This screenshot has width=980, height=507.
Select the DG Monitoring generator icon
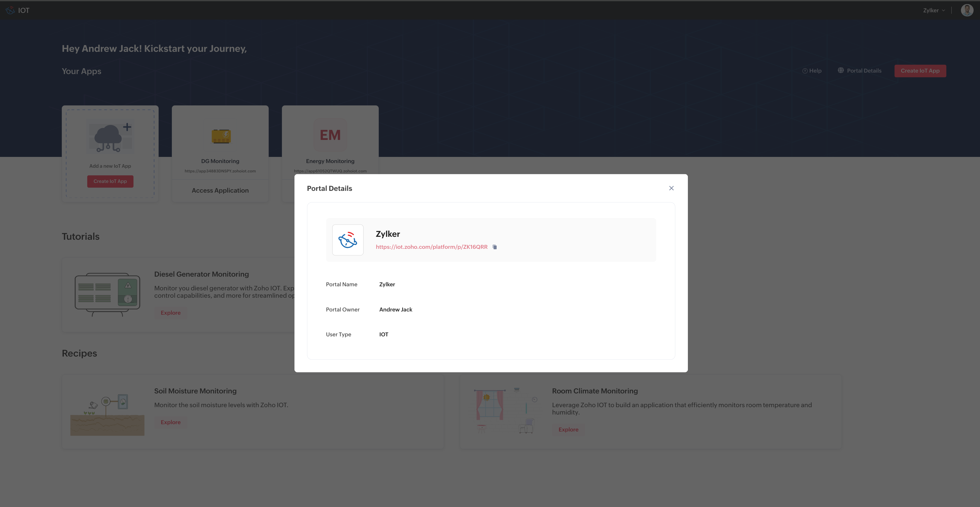(x=221, y=136)
